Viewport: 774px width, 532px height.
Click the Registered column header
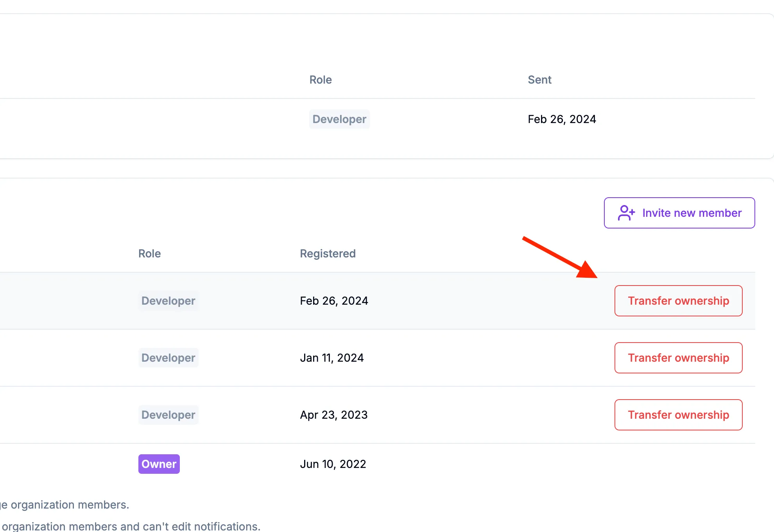tap(328, 254)
